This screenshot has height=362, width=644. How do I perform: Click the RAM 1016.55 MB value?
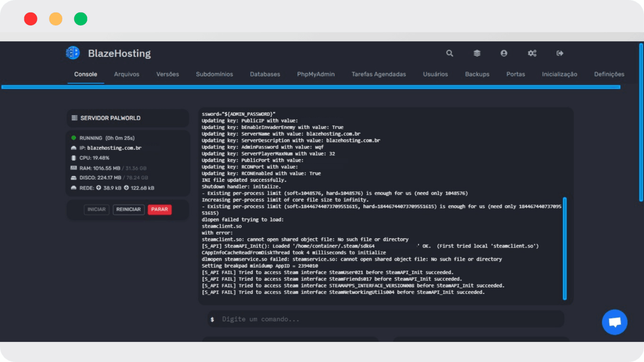tap(107, 168)
